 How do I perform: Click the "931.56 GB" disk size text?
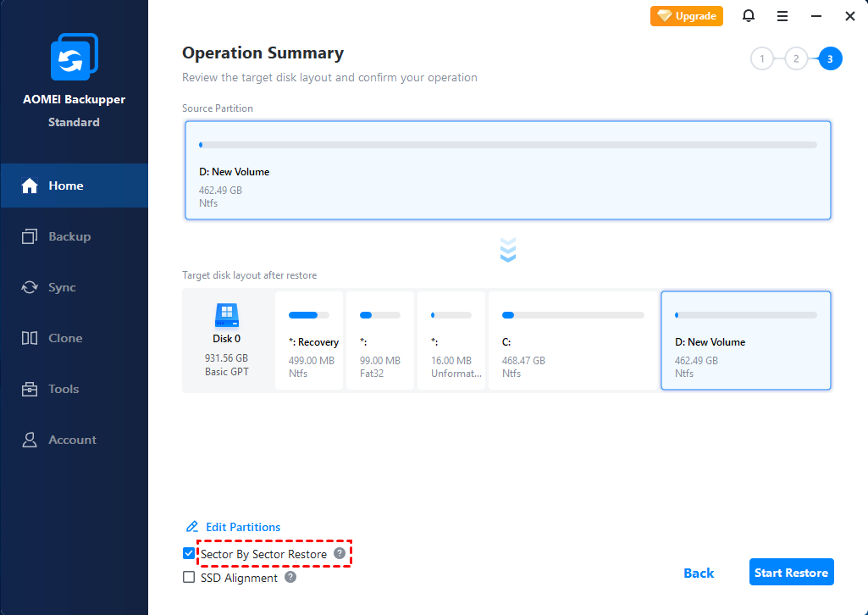(x=226, y=358)
